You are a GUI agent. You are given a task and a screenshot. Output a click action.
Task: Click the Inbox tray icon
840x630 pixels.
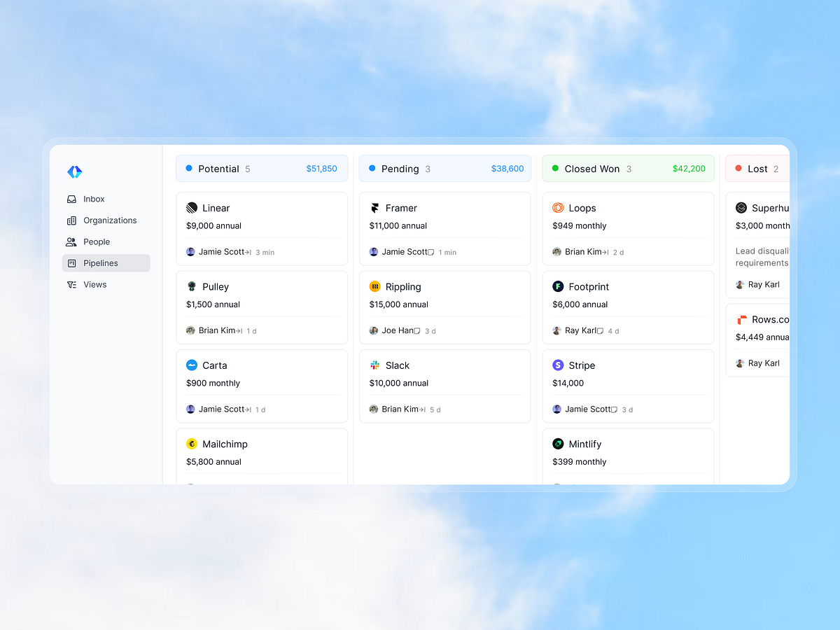pos(71,199)
